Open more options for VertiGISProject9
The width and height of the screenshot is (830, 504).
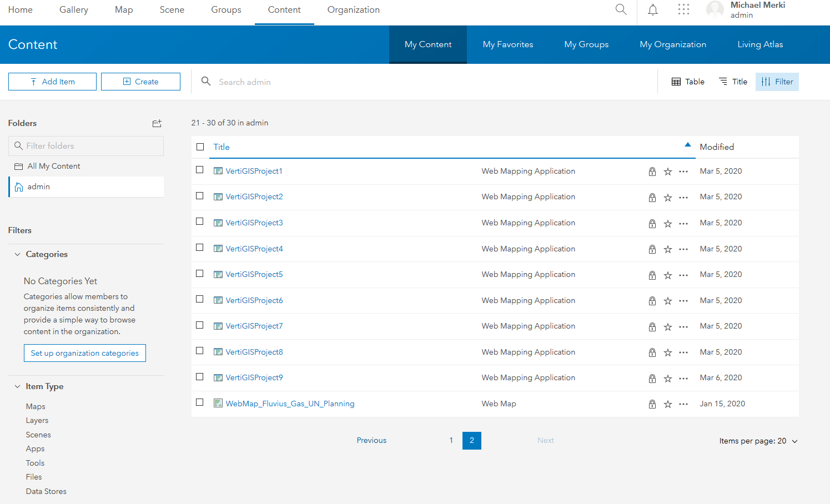click(x=683, y=379)
